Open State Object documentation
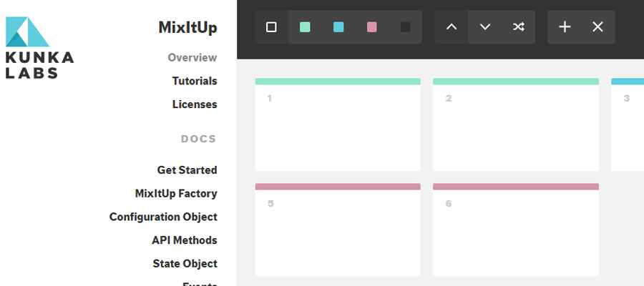Viewport: 644px width, 286px height. [185, 263]
